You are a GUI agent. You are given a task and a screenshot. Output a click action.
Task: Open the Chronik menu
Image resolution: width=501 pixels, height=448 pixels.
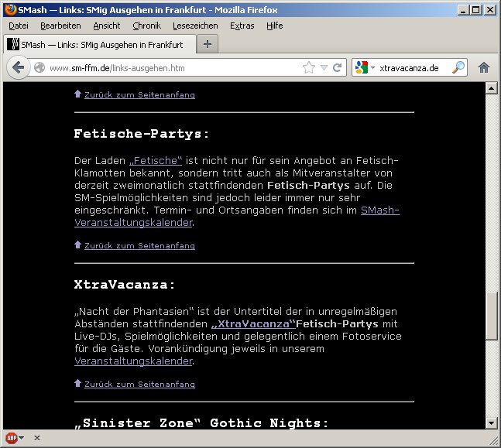pyautogui.click(x=146, y=26)
